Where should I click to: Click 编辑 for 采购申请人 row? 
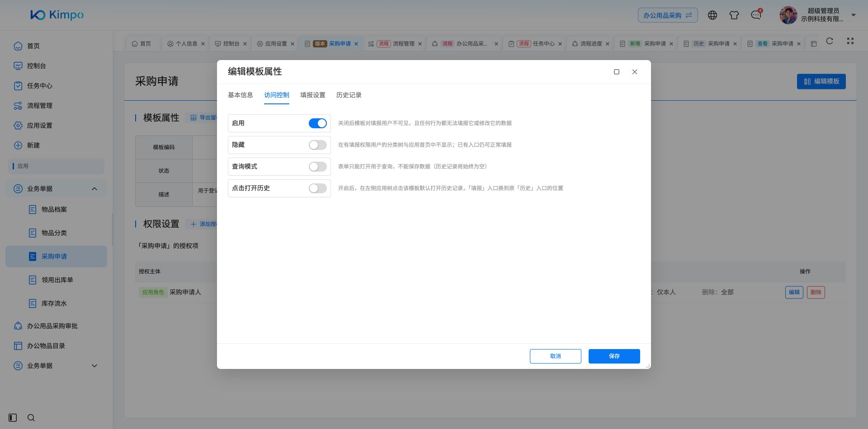(794, 292)
